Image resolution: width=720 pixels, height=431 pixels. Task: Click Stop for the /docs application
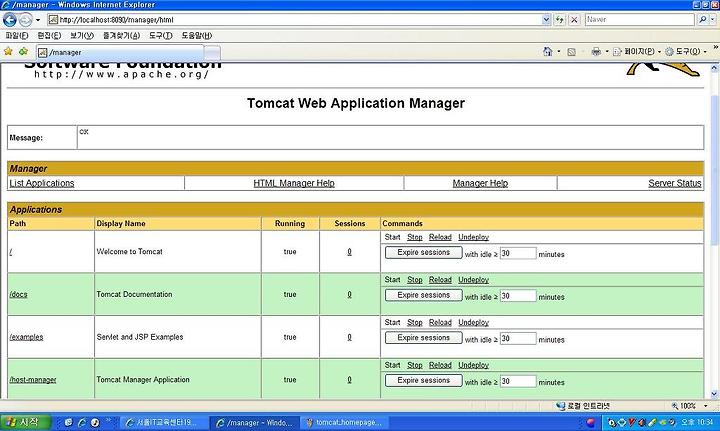pyautogui.click(x=415, y=280)
